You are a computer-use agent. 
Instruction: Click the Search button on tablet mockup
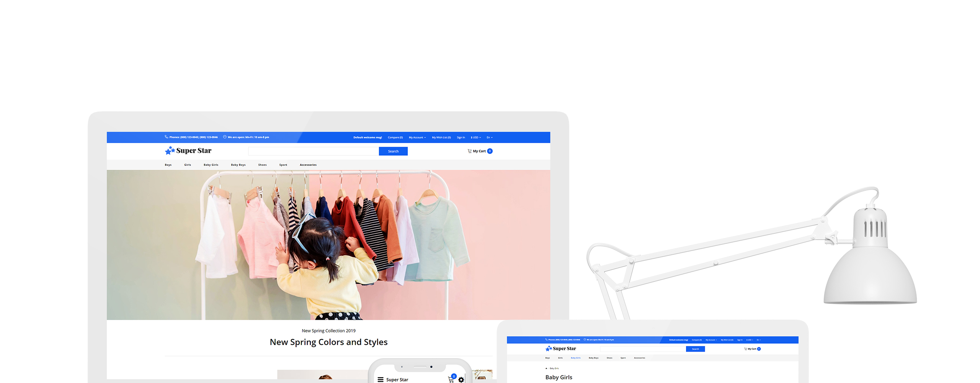tap(695, 349)
